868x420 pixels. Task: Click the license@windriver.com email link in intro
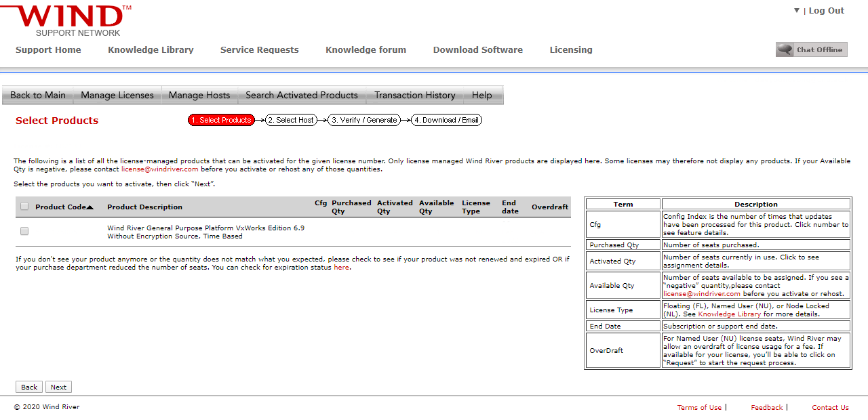tap(159, 169)
